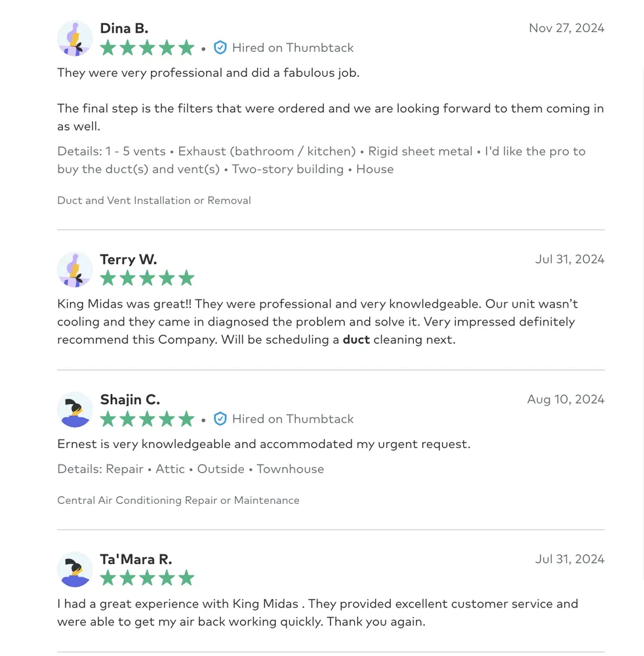
Task: Click the Ta'Mara R. reviewer name
Action: point(136,559)
